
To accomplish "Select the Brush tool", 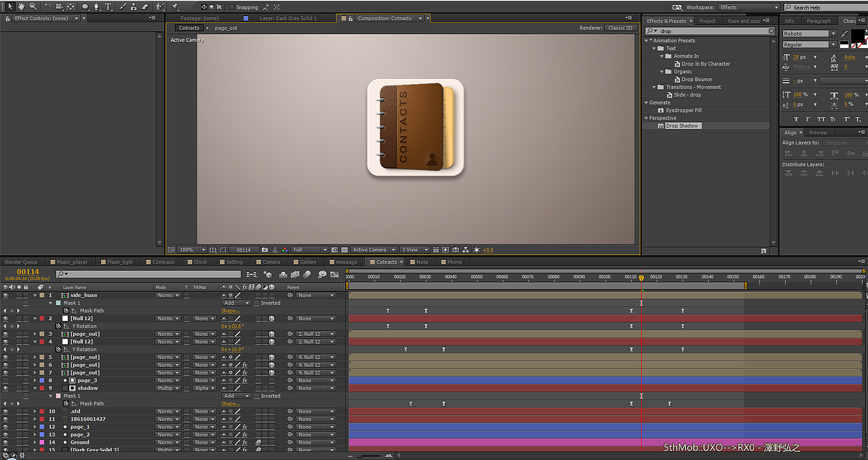I will [123, 6].
